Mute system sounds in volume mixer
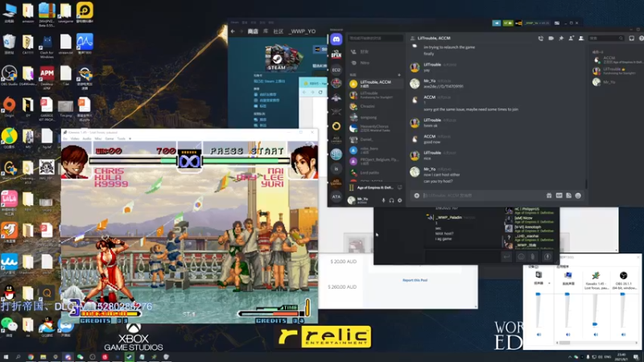The width and height of the screenshot is (644, 362). [568, 335]
